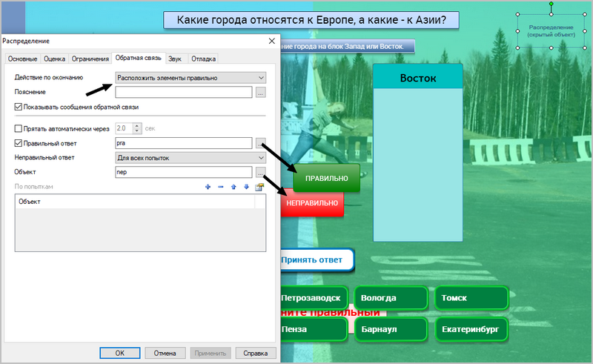
Task: Close the Распределение dialog
Action: [271, 41]
